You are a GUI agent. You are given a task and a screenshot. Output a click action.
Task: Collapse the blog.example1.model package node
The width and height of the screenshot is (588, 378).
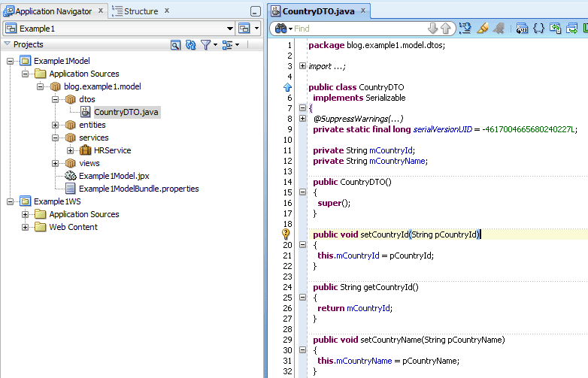(x=40, y=86)
